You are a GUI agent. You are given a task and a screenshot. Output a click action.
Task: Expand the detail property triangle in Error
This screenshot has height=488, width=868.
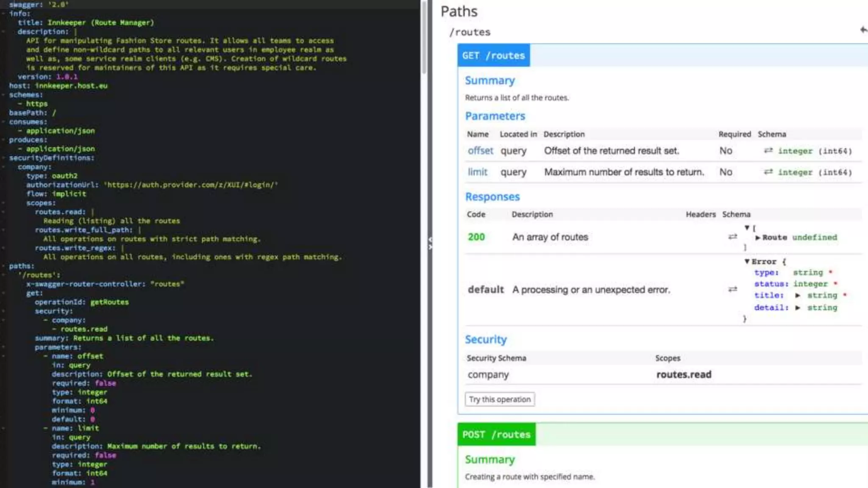pyautogui.click(x=798, y=308)
